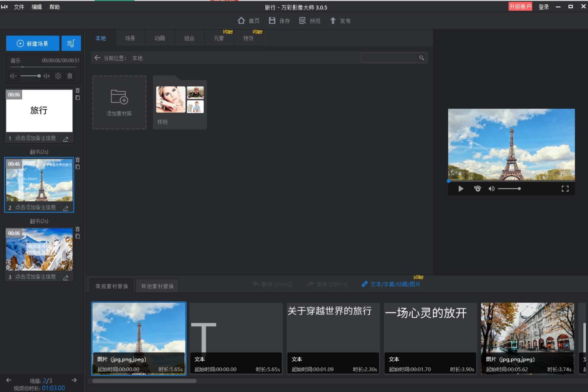This screenshot has height=392, width=588.
Task: Switch to the 元素 tab
Action: 219,38
